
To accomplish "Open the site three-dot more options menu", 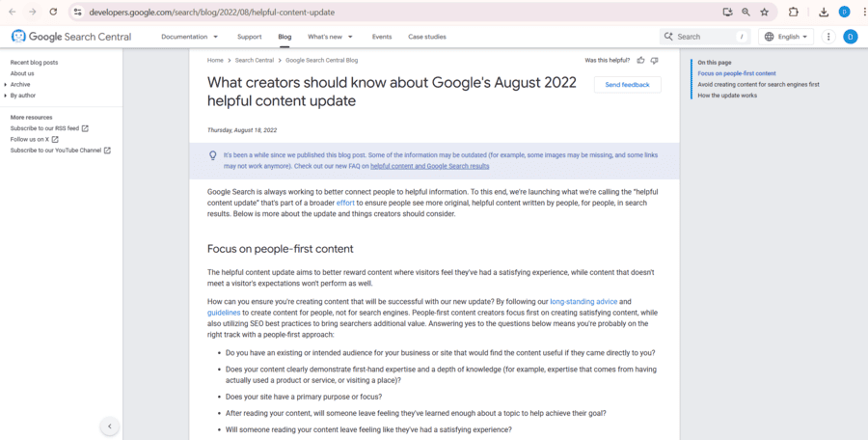I will (828, 37).
